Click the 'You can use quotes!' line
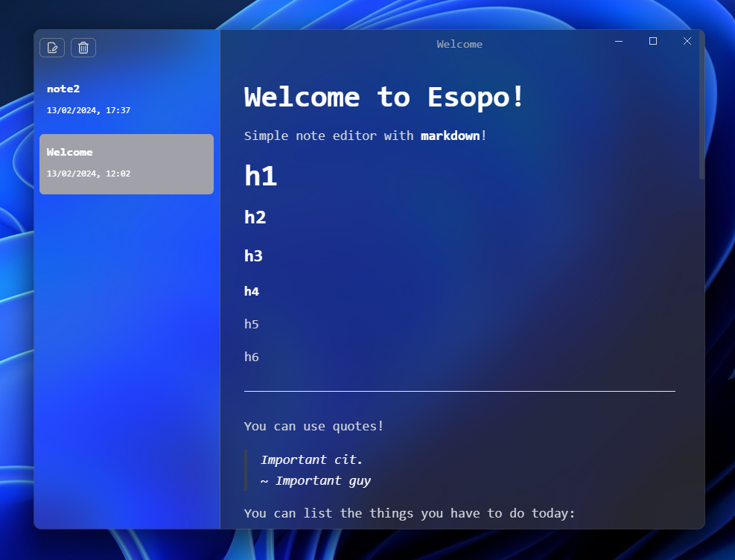 [x=314, y=427]
